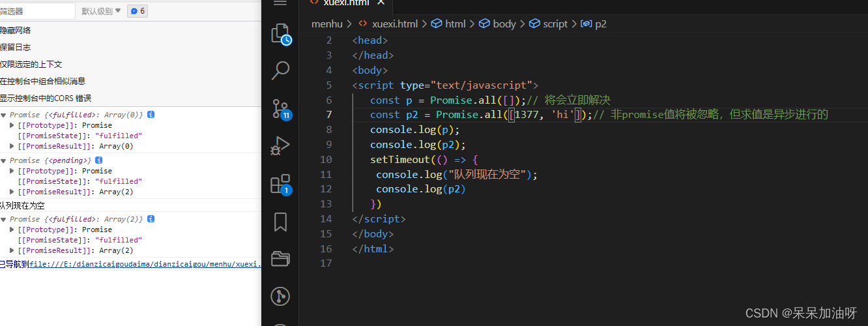
Task: Click info icon beside Promise pending
Action: (98, 160)
